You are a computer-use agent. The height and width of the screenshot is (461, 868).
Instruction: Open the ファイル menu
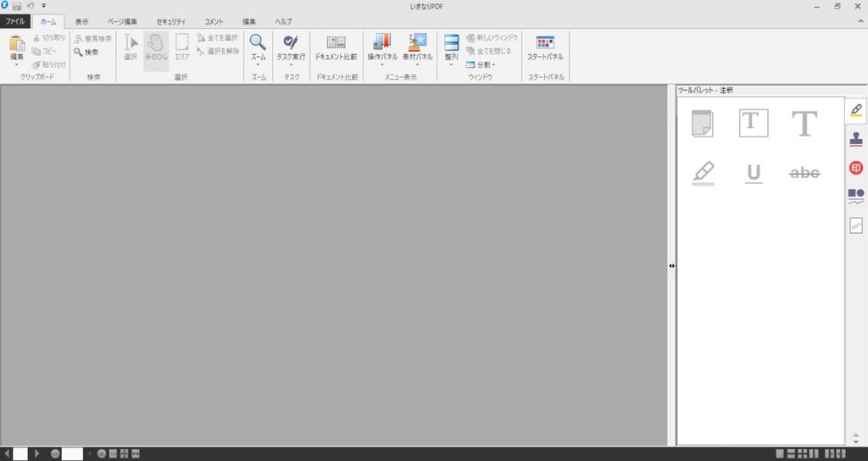click(x=15, y=21)
